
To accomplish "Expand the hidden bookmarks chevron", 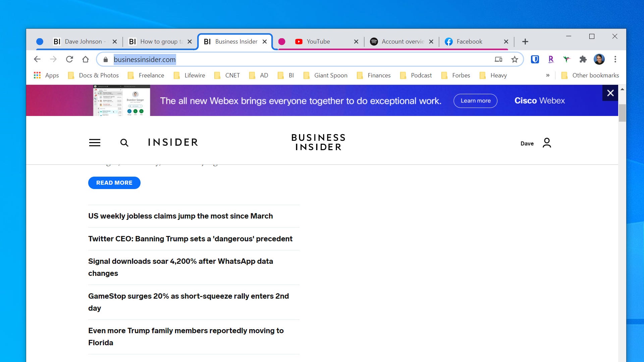I will click(548, 75).
